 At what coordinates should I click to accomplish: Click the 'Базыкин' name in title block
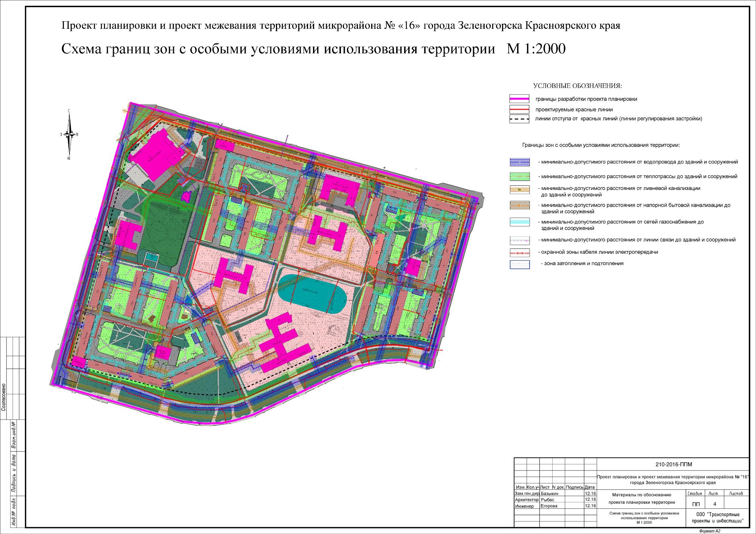(x=549, y=494)
